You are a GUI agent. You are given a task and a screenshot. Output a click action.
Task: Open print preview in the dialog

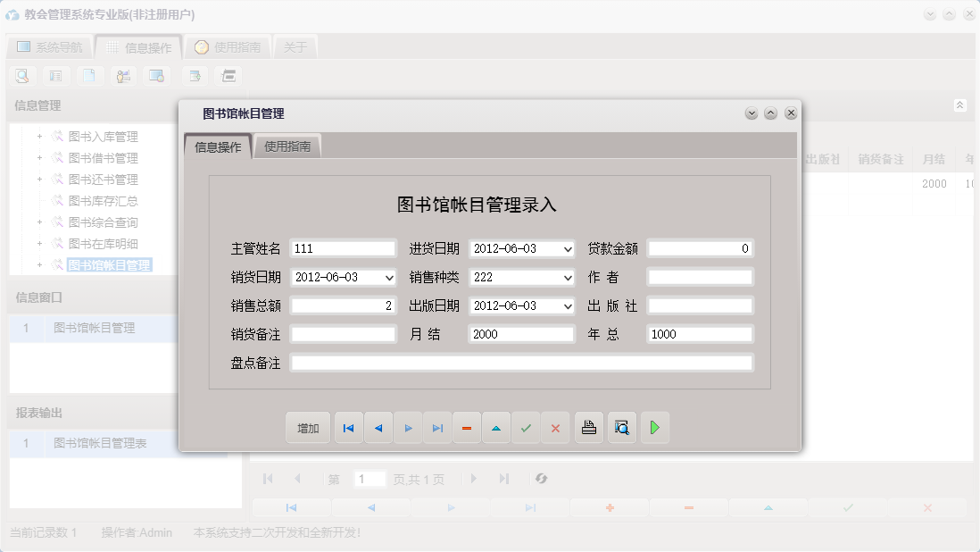tap(622, 427)
